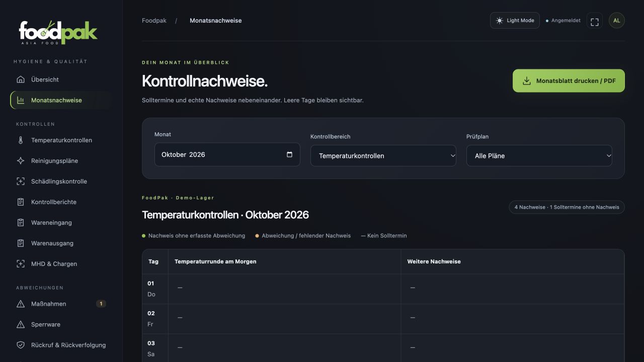Screen dimensions: 644x362
Task: Click the day 02 Fr cell
Action: coord(155,319)
